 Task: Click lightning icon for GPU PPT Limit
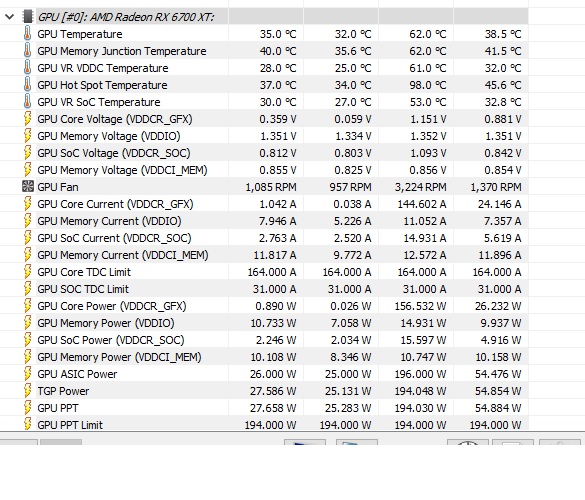[27, 424]
